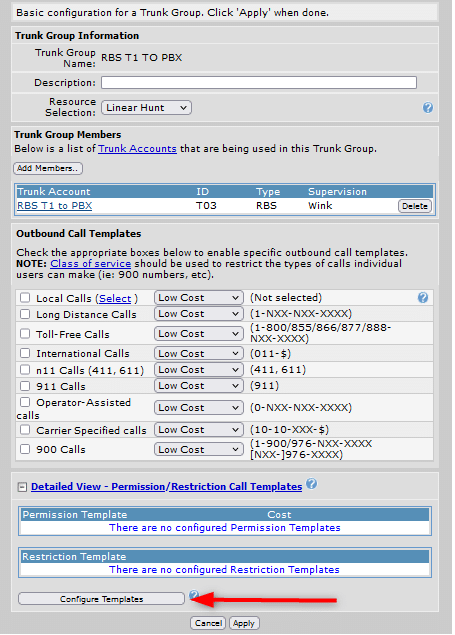Check the 911 Calls box
The image size is (455, 635).
pyautogui.click(x=25, y=386)
